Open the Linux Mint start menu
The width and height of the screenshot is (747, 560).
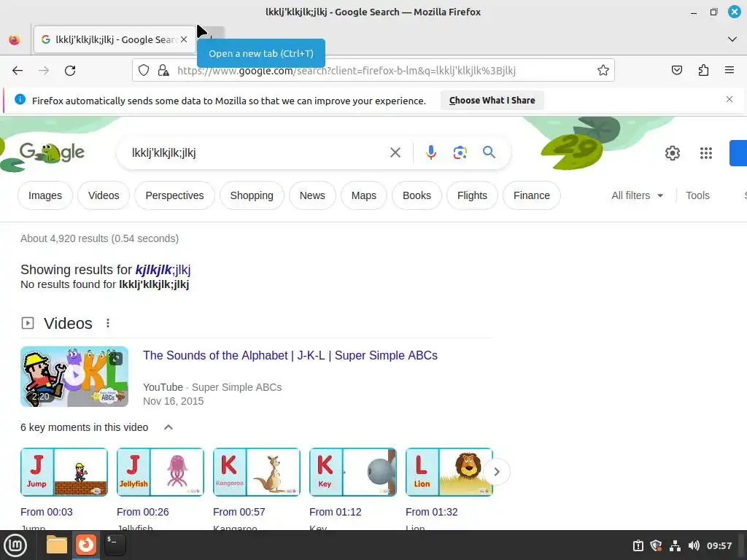pyautogui.click(x=15, y=545)
